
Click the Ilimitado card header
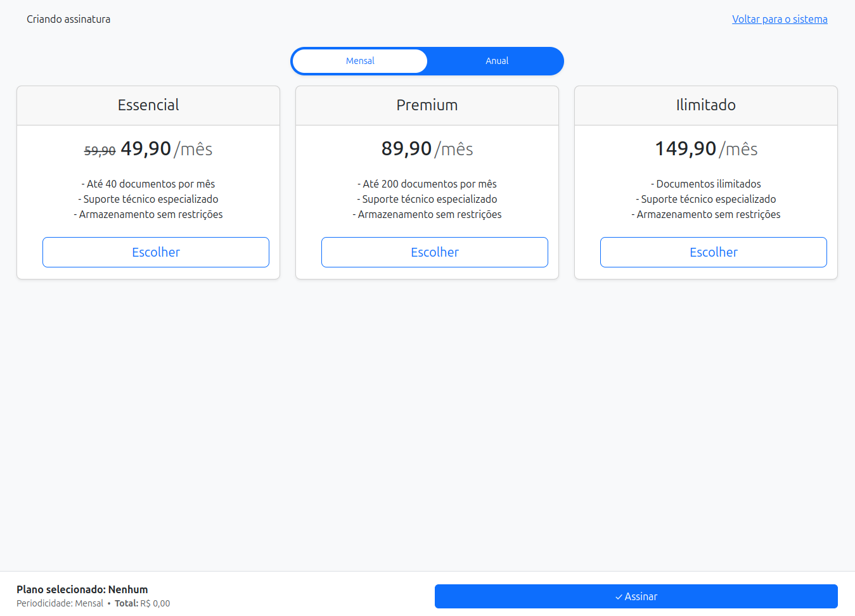706,105
